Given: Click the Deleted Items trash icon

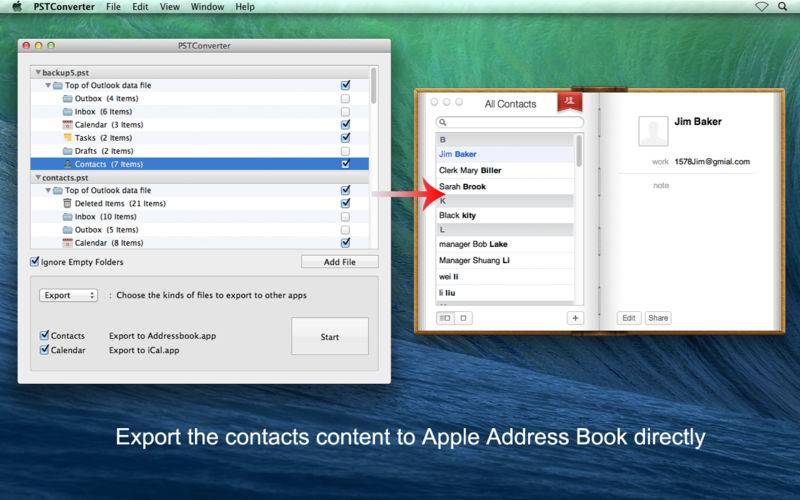Looking at the screenshot, I should coord(67,203).
